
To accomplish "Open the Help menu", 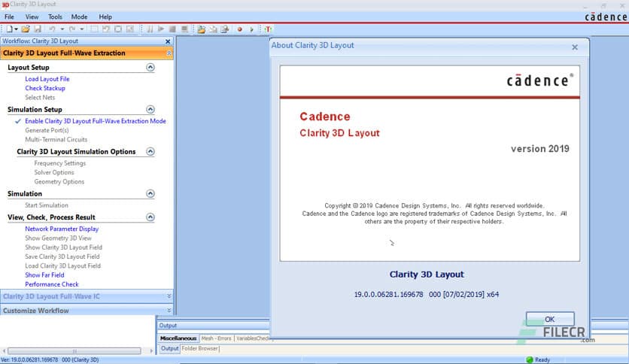I will coord(105,17).
